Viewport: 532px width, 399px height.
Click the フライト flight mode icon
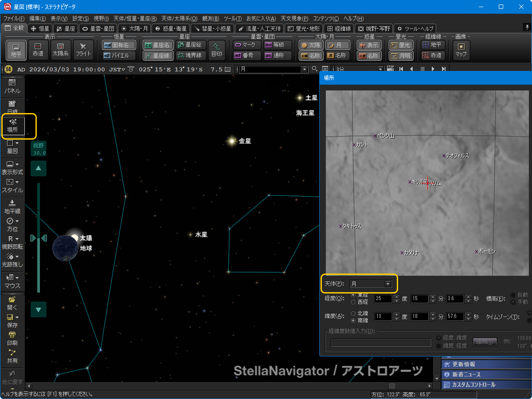tap(83, 50)
